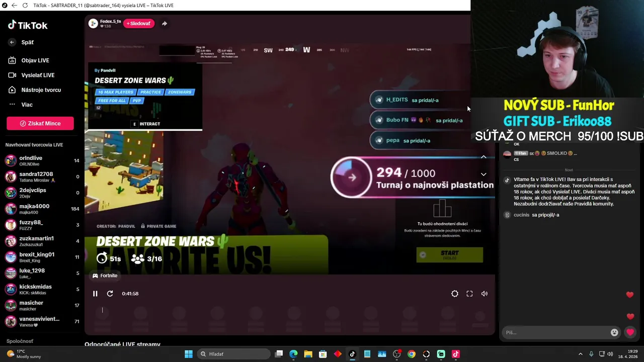Open stream quality settings gear
Screen dimensions: 644x362
(455, 294)
